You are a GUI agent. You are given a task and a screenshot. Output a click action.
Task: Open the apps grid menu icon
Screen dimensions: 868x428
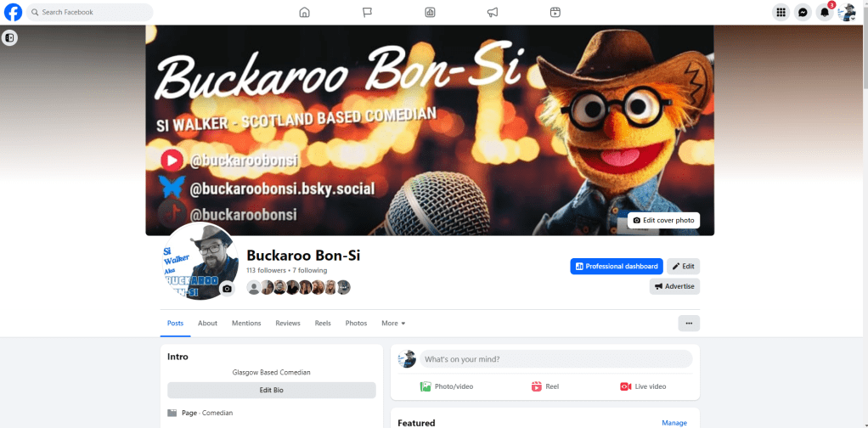tap(781, 12)
